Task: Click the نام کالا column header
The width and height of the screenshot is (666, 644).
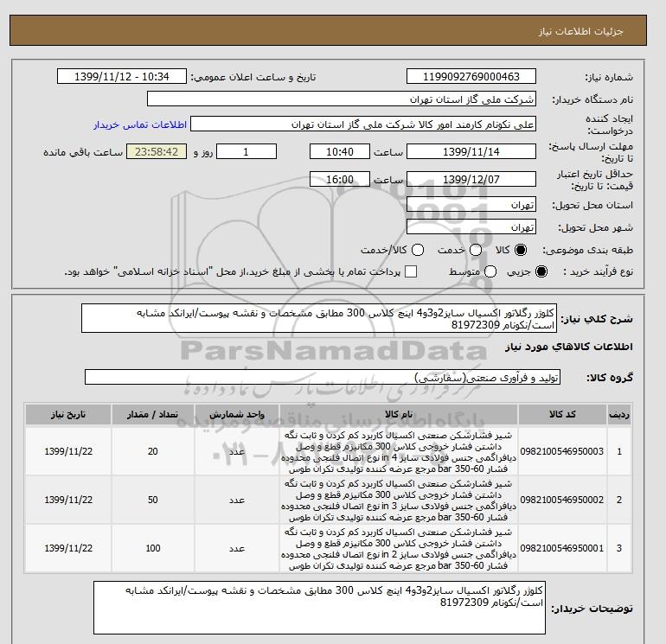Action: click(399, 415)
